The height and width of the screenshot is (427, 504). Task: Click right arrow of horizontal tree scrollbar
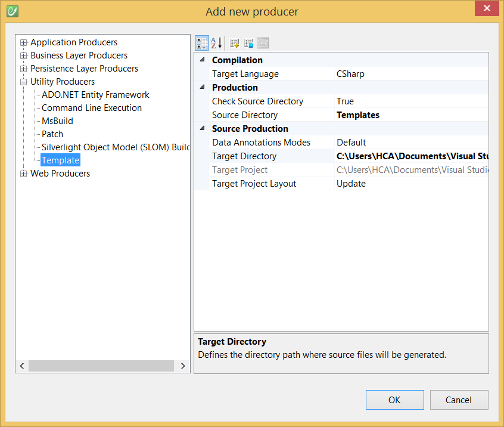coord(183,366)
